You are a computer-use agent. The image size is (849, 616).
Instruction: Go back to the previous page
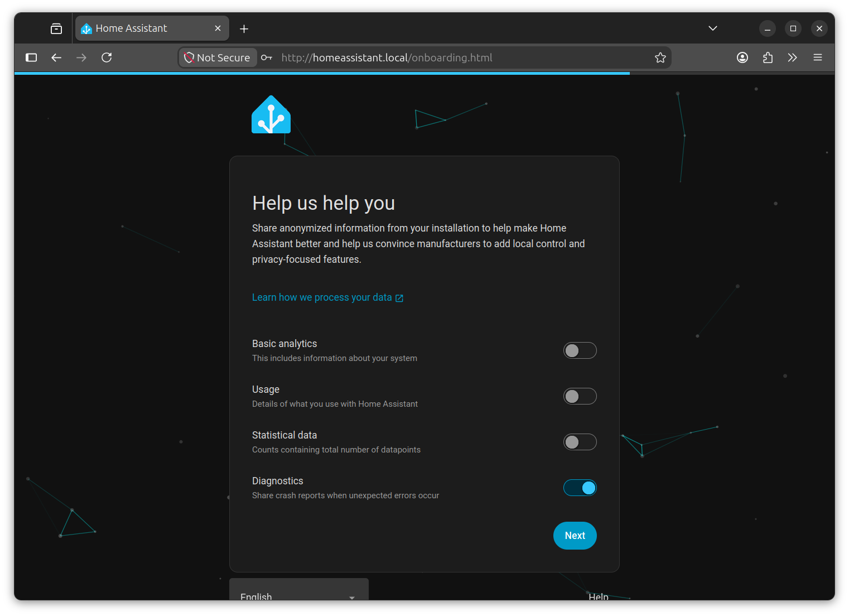(56, 57)
